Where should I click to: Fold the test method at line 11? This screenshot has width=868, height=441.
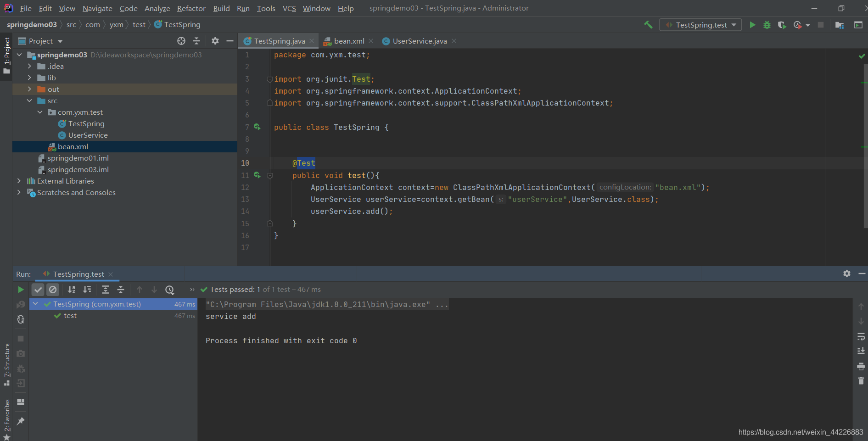(270, 175)
